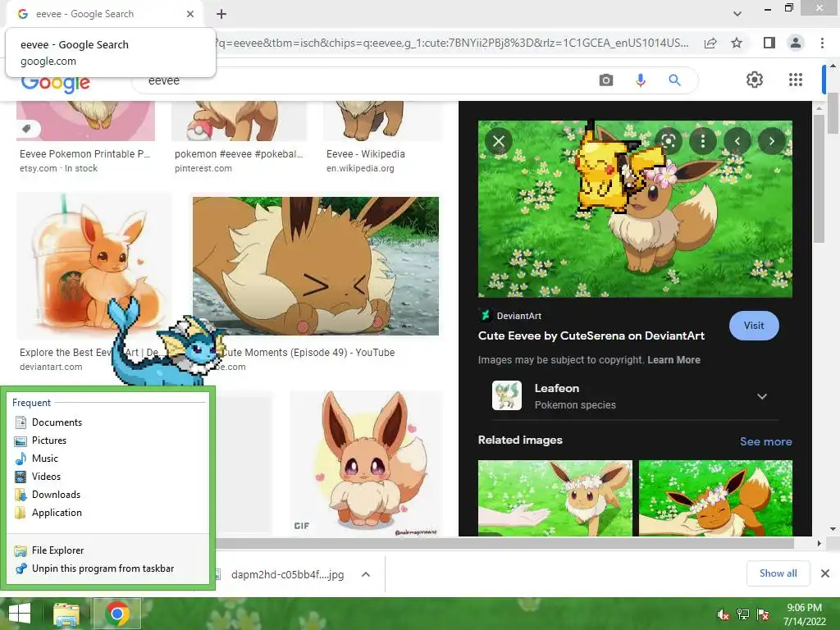This screenshot has width=840, height=630.
Task: Open pokemon #eevee pinterest result
Action: pos(239,154)
